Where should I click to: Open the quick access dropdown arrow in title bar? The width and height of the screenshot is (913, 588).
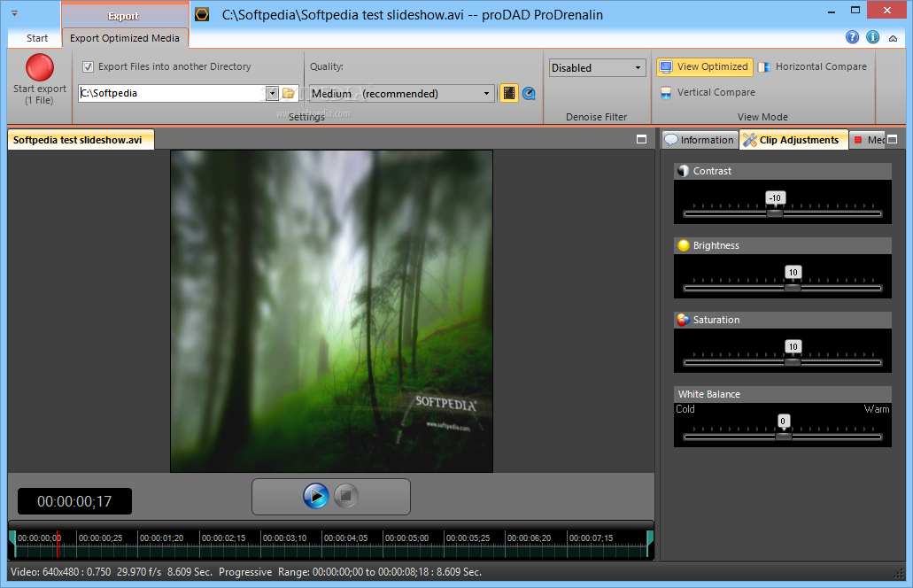(x=14, y=12)
